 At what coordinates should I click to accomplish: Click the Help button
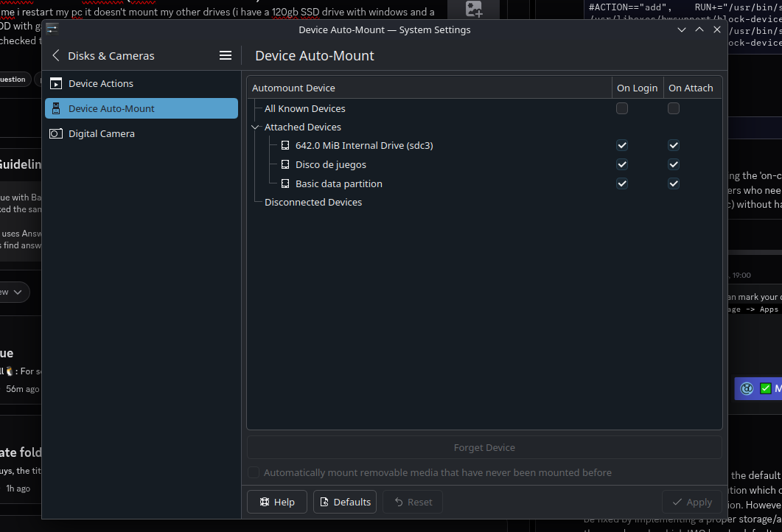277,502
